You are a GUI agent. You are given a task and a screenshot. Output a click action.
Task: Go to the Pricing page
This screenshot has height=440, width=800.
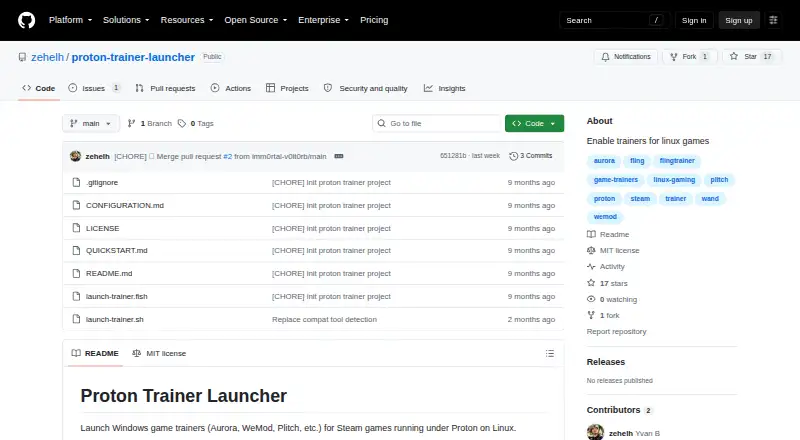[x=374, y=20]
